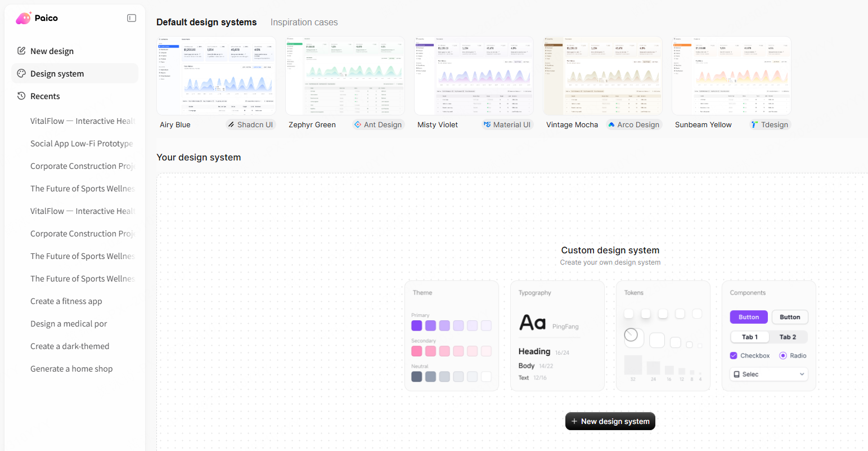Open recent 'Design a medical por'
This screenshot has height=451, width=868.
coord(69,324)
